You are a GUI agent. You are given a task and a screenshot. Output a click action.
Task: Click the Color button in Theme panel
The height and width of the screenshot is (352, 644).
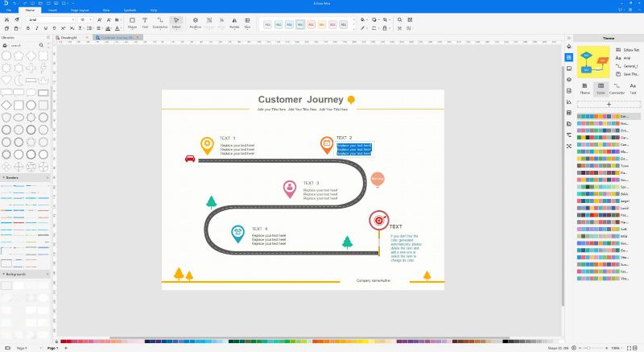(x=601, y=89)
